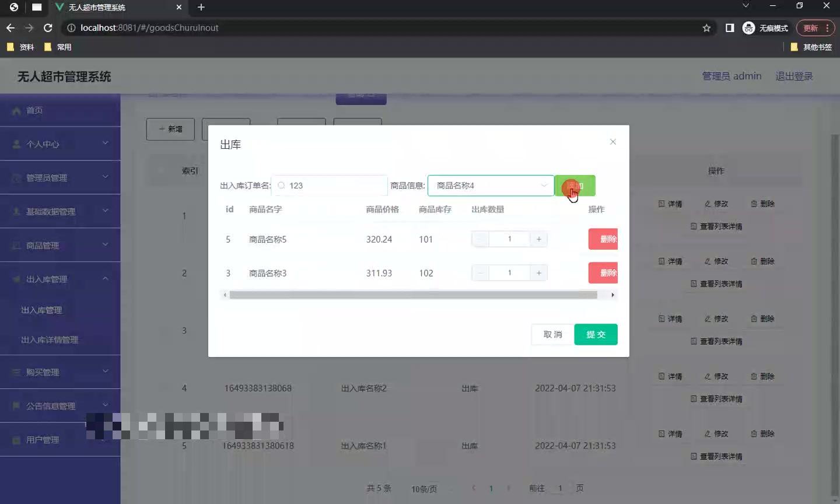The width and height of the screenshot is (840, 504).
Task: Delete the 商品名称3 row in dialog
Action: coord(603,273)
